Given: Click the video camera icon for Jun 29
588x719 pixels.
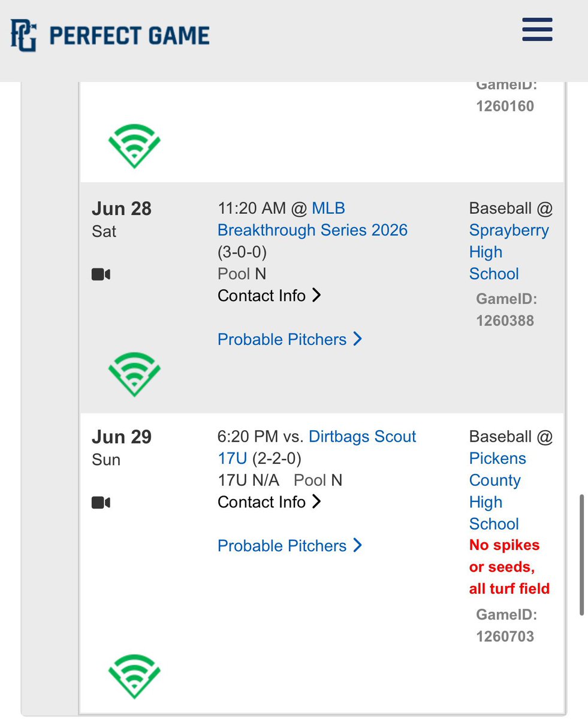Looking at the screenshot, I should click(x=101, y=502).
